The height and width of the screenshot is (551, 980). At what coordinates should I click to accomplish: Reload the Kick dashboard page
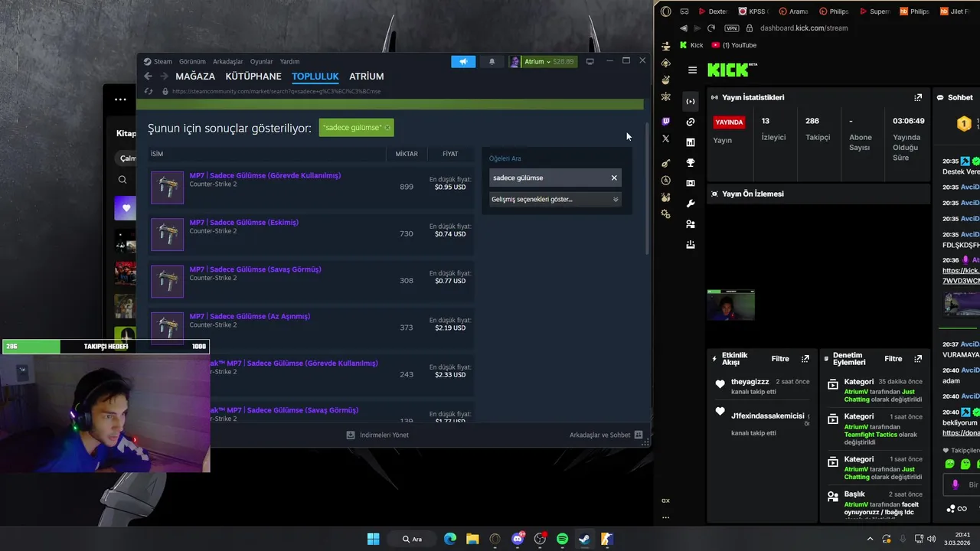pos(711,28)
